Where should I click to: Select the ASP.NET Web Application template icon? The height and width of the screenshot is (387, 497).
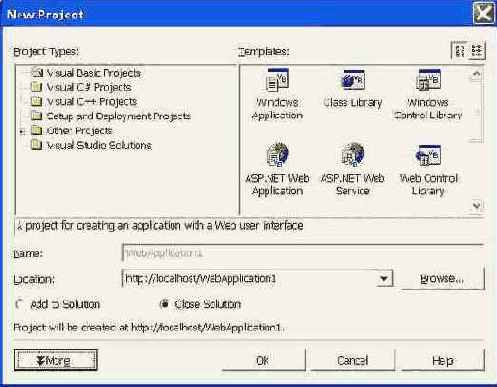tap(277, 155)
